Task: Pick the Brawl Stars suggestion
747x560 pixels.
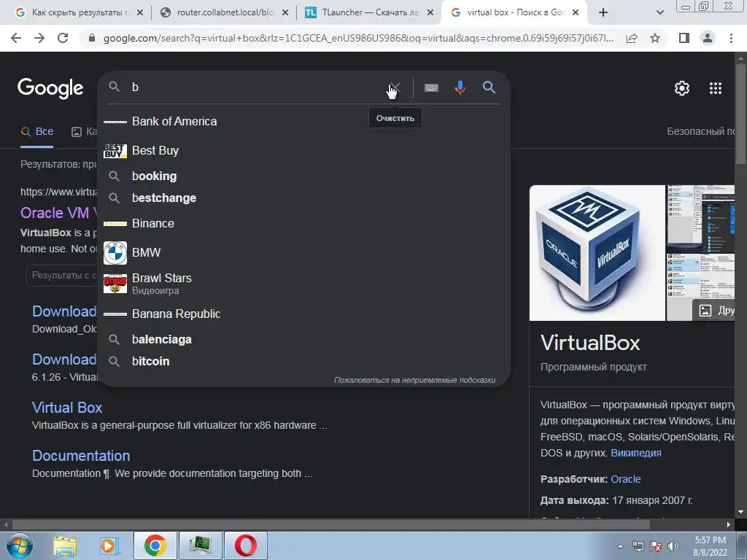Action: [x=303, y=284]
